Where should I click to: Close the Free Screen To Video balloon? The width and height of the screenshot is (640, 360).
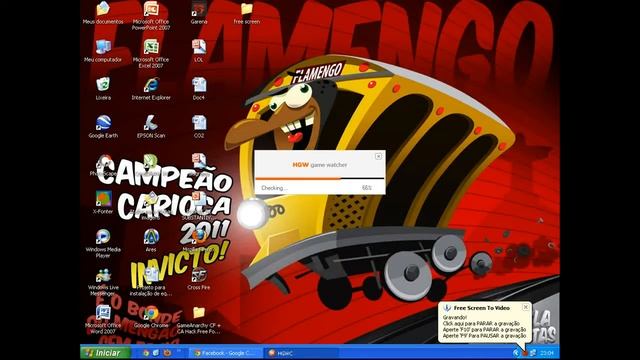526,307
